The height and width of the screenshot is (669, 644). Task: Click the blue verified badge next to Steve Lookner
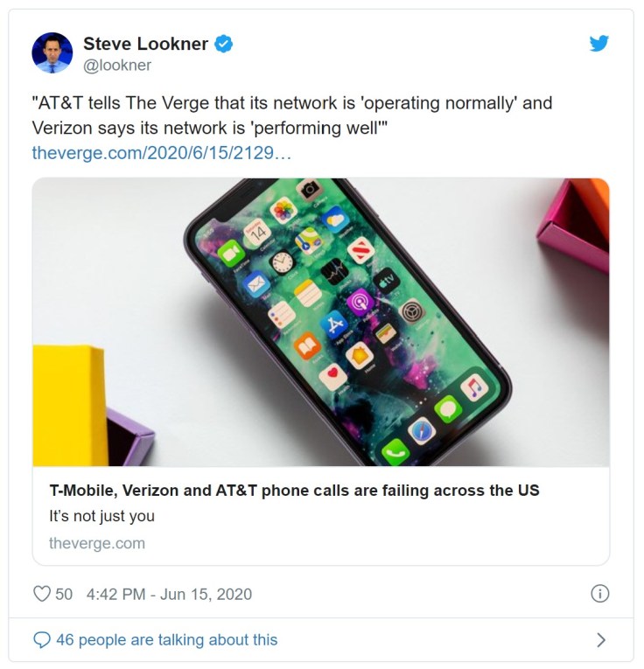pos(224,44)
